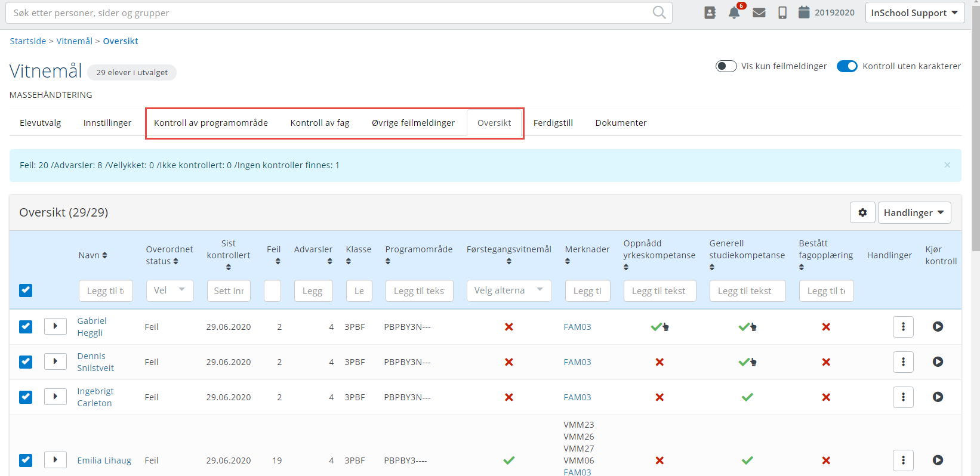The width and height of the screenshot is (980, 476).
Task: Sort by Advarsler column
Action: click(329, 261)
